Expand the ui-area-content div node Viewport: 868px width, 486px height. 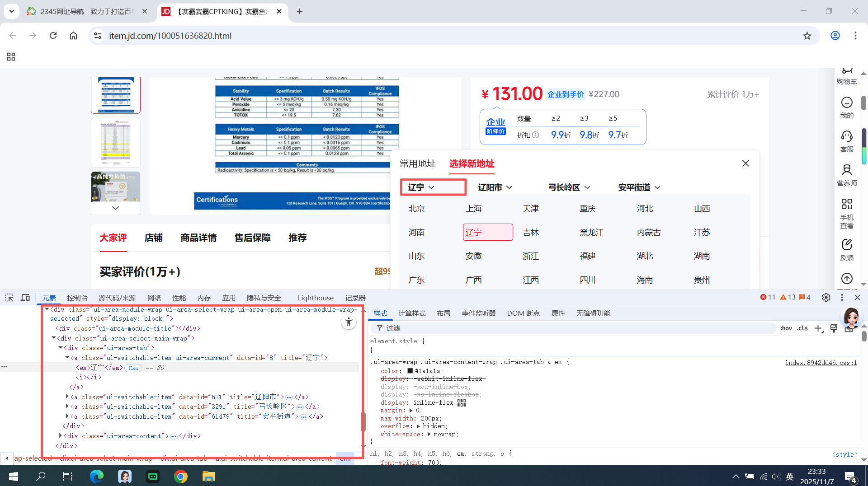pyautogui.click(x=61, y=436)
